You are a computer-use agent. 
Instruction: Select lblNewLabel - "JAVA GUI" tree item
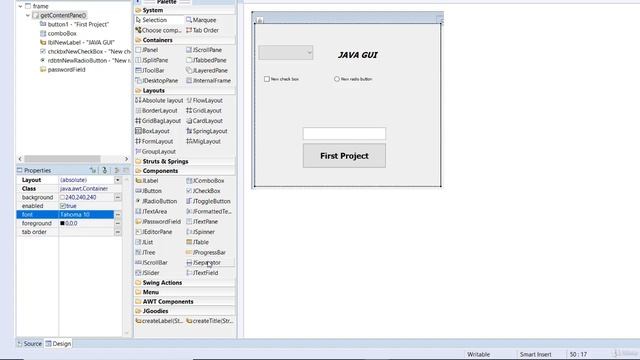coord(77,42)
